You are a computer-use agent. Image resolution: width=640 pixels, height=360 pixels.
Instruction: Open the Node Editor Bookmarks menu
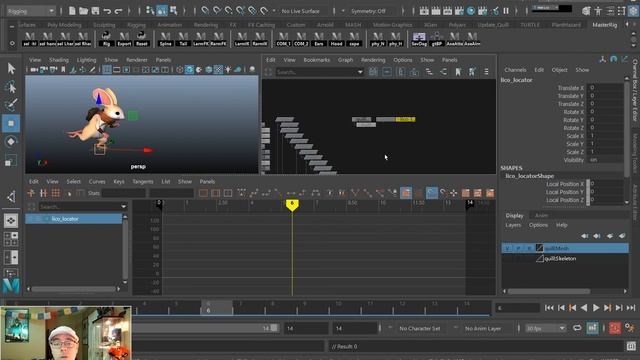(316, 60)
